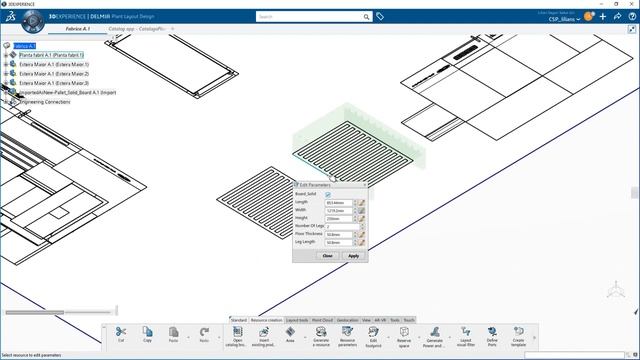Click the expand view icon at top right

[632, 29]
